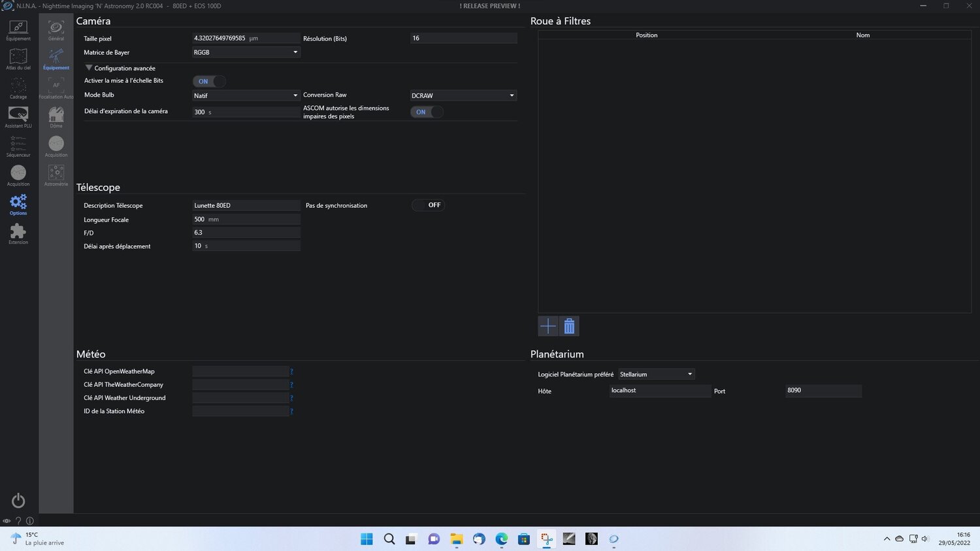Click the Résolution (Bits) field
The image size is (980, 551).
(464, 39)
